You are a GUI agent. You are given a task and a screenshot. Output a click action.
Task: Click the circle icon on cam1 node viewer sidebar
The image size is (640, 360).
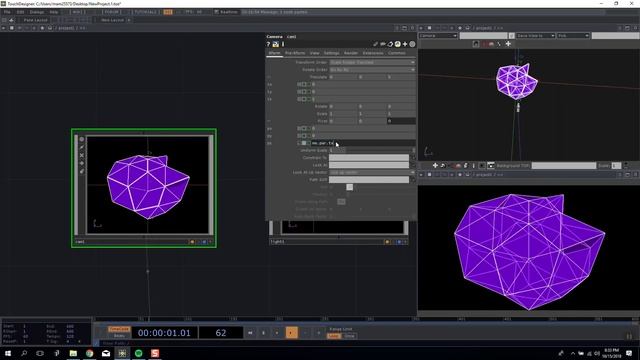pos(82,140)
